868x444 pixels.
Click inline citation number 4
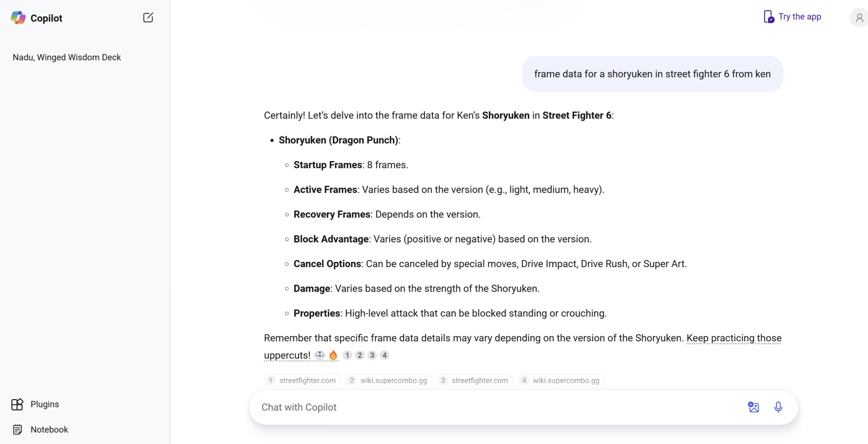pos(384,355)
